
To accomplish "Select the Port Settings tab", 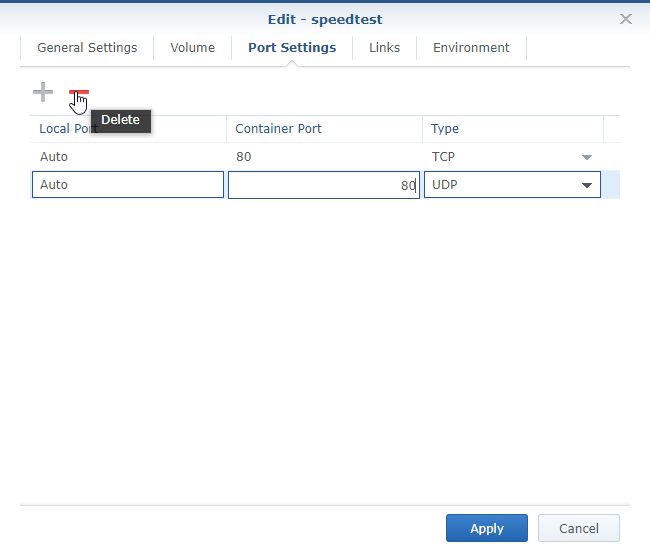I will point(292,48).
